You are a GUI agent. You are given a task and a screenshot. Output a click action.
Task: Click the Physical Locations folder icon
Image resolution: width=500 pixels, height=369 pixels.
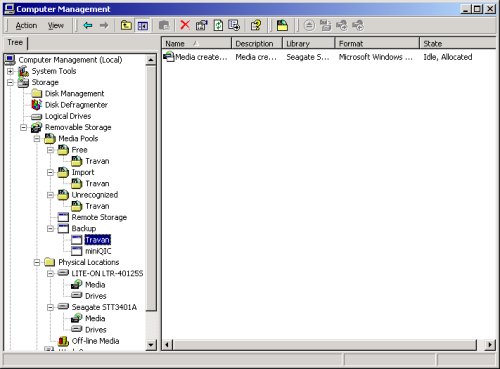point(50,262)
